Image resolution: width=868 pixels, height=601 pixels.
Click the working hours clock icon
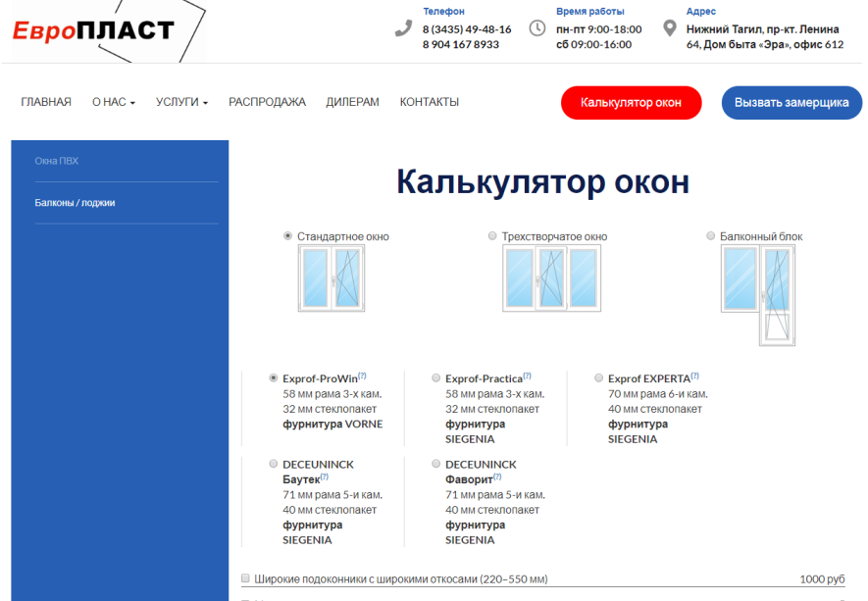click(536, 28)
